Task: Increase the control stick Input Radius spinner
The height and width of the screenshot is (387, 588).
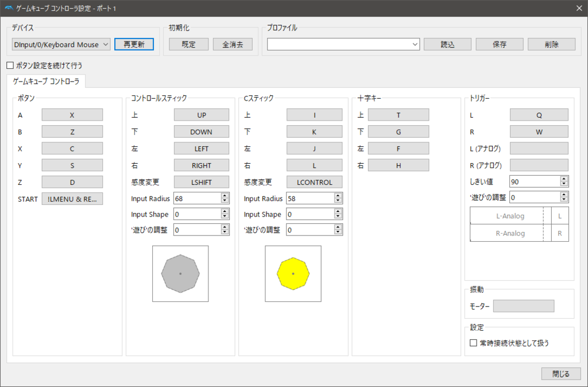Action: pyautogui.click(x=225, y=196)
